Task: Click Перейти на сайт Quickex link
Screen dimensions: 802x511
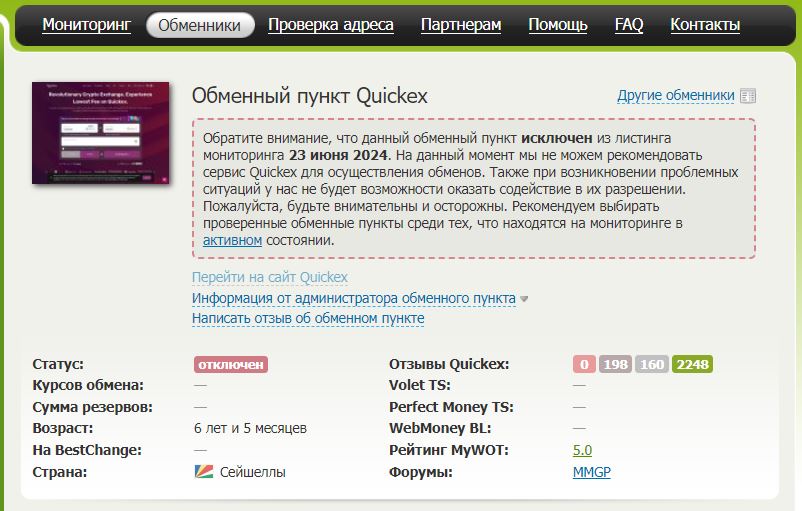Action: click(x=270, y=277)
